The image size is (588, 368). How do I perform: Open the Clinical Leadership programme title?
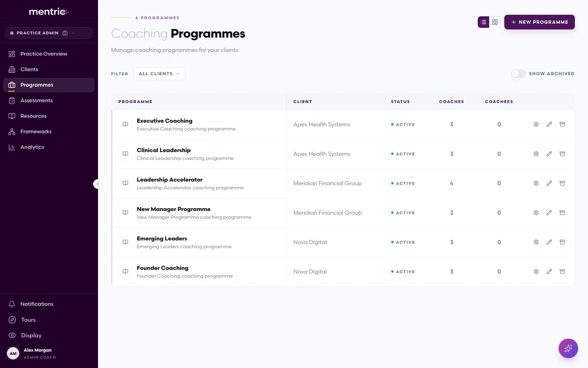click(x=164, y=150)
